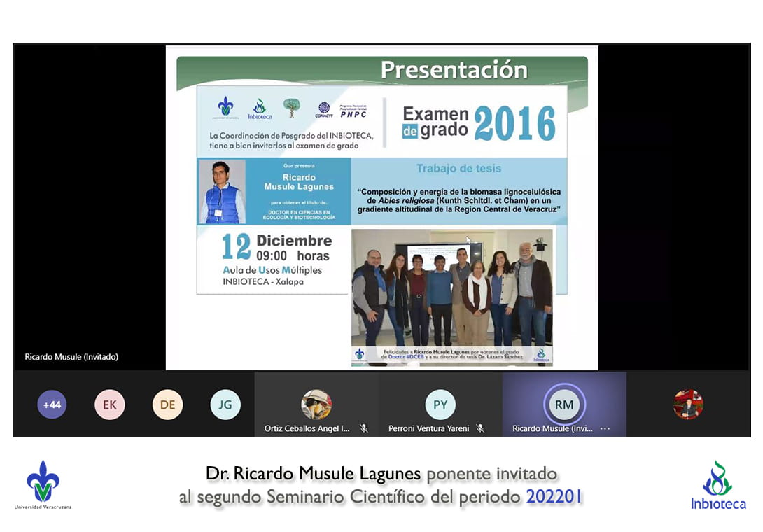Viewport: 763px width, 532px height.
Task: Select the RM avatar of Ricardo Musule
Action: (x=564, y=405)
